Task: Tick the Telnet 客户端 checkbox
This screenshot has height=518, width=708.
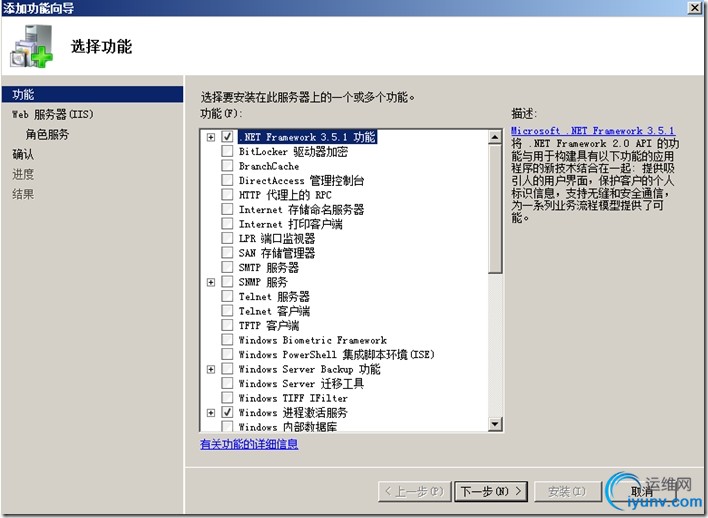Action: tap(227, 310)
